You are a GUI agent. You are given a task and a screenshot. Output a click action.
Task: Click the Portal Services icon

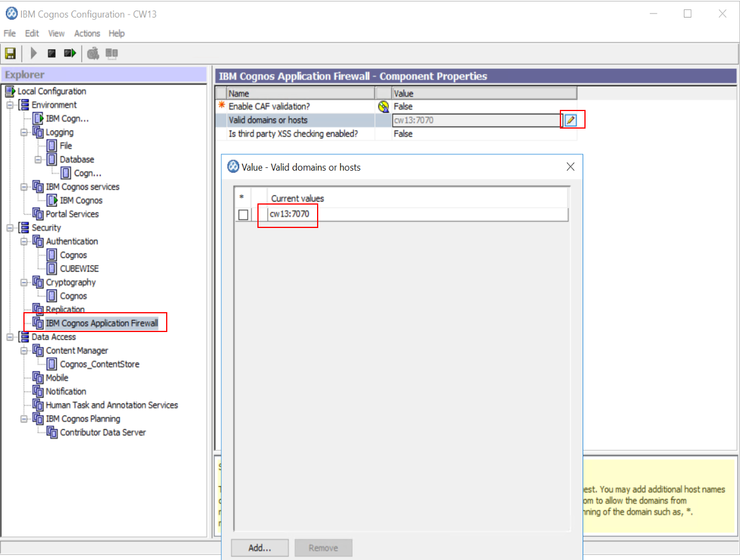tap(38, 214)
